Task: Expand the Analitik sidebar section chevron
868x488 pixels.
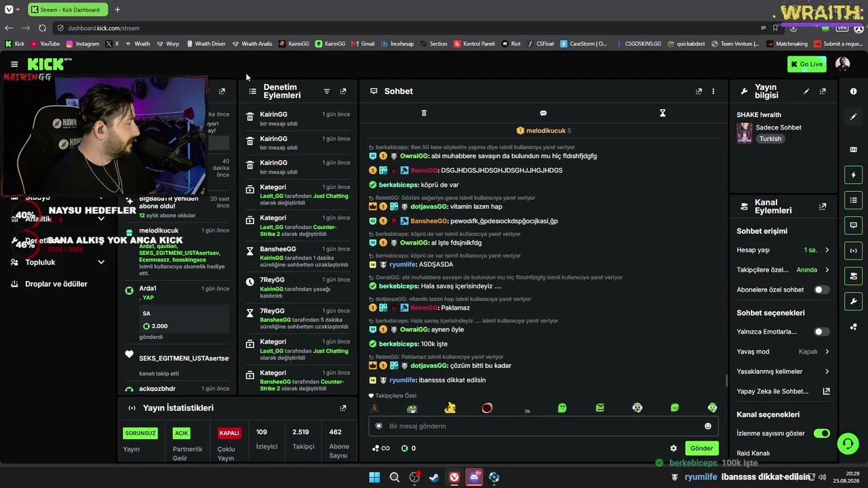Action: 101,218
